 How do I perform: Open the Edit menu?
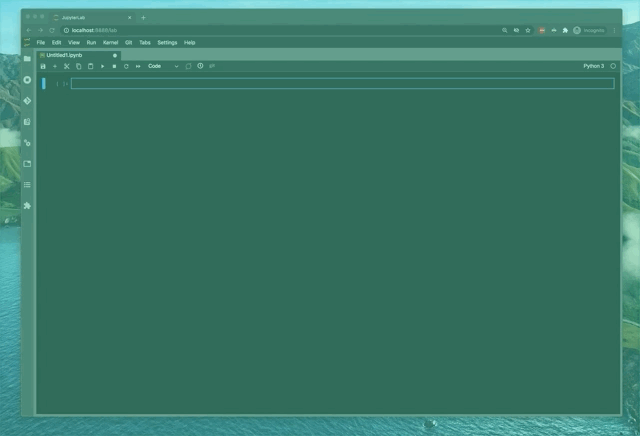(x=56, y=42)
